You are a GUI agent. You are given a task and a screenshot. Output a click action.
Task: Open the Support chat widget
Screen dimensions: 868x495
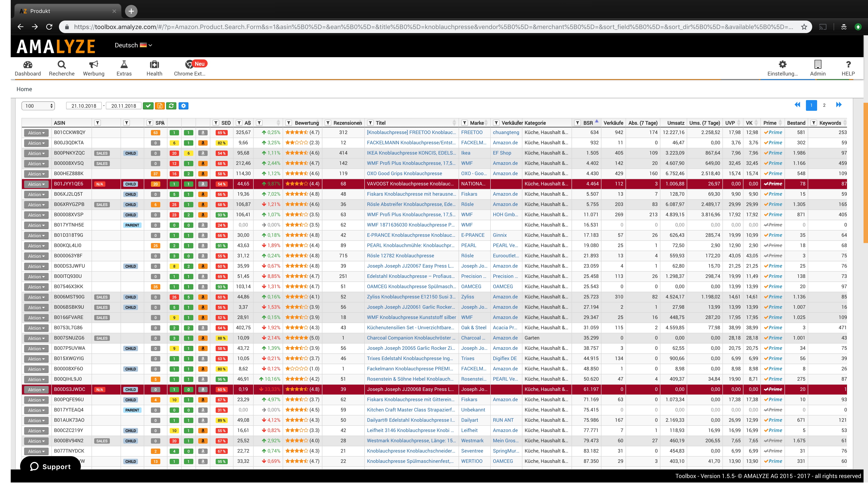(x=50, y=466)
